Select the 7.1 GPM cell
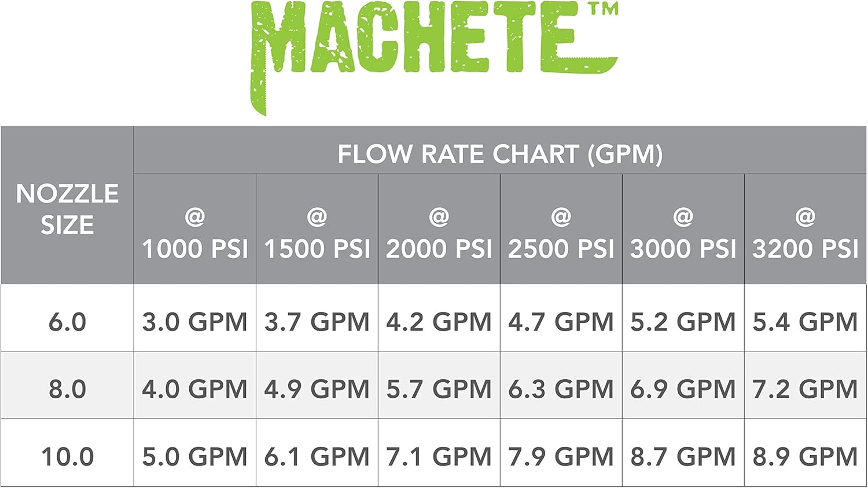Image resolution: width=868 pixels, height=488 pixels. [439, 457]
